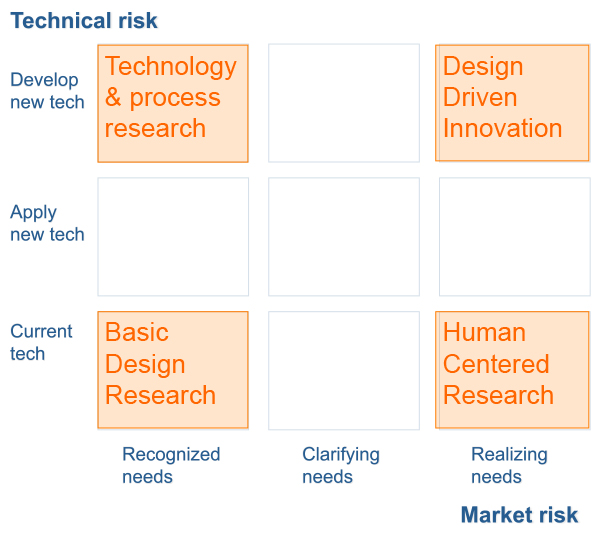Click the 'Technology & process research' orange box
The width and height of the screenshot is (600, 534).
click(x=173, y=103)
